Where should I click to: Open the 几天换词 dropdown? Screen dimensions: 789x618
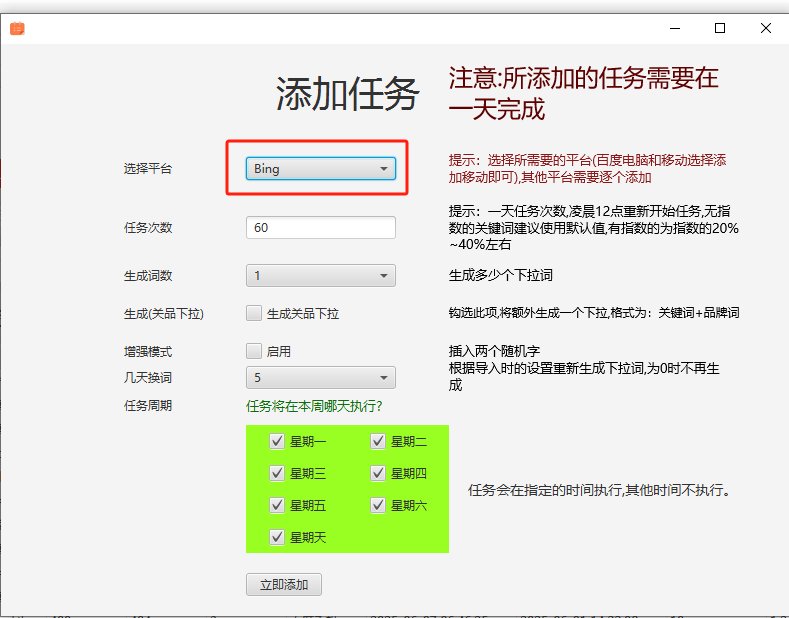pyautogui.click(x=320, y=378)
